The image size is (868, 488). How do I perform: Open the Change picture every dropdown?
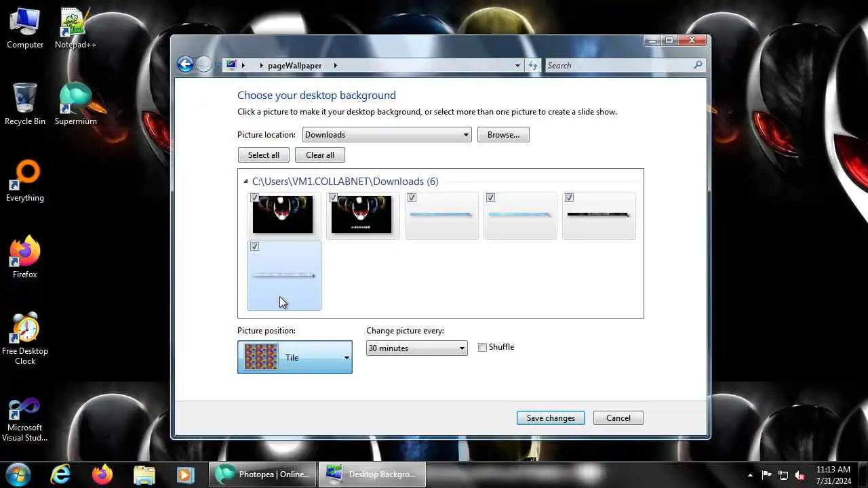coord(416,348)
